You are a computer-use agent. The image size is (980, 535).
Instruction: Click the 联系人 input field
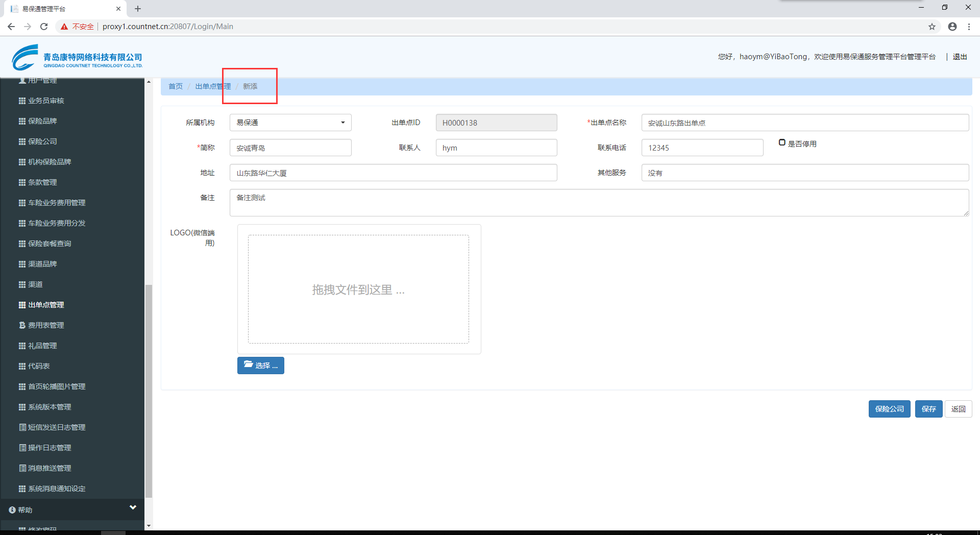point(496,148)
